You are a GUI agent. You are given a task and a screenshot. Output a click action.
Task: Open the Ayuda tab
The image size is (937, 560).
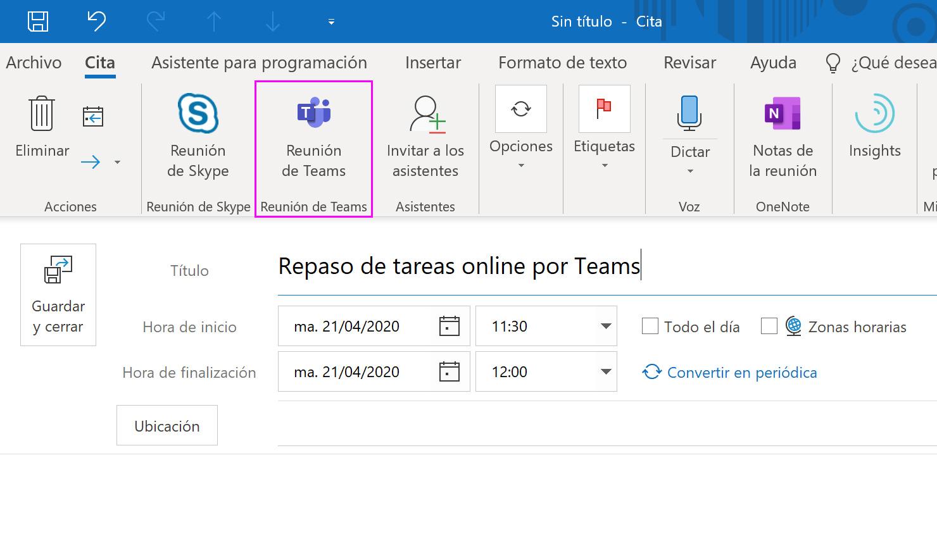[x=773, y=63]
